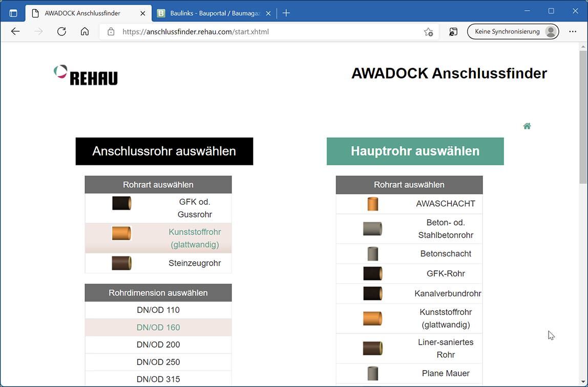Click the REHAU logo
The height and width of the screenshot is (387, 588).
(x=86, y=75)
